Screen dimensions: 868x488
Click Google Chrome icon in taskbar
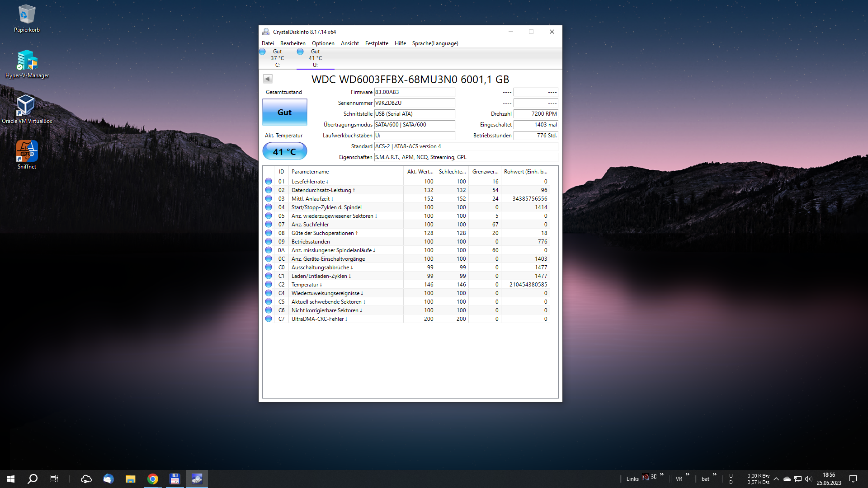[153, 479]
